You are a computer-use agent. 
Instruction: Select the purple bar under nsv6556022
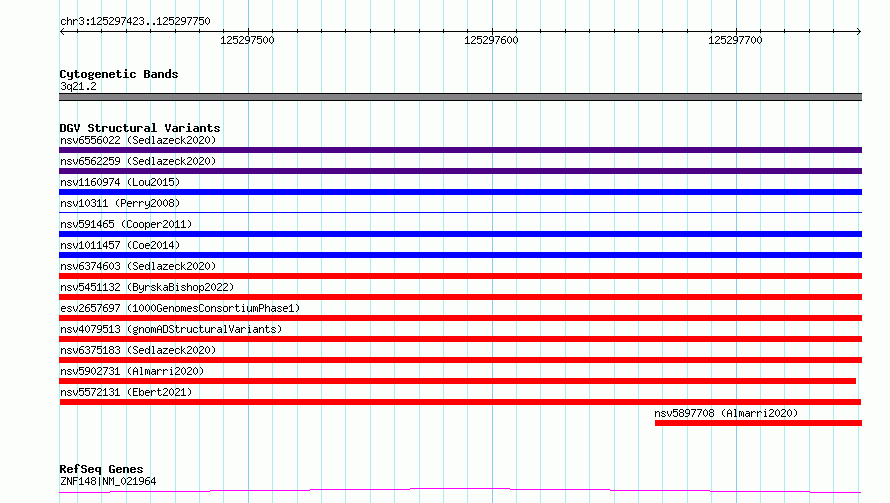(x=460, y=150)
